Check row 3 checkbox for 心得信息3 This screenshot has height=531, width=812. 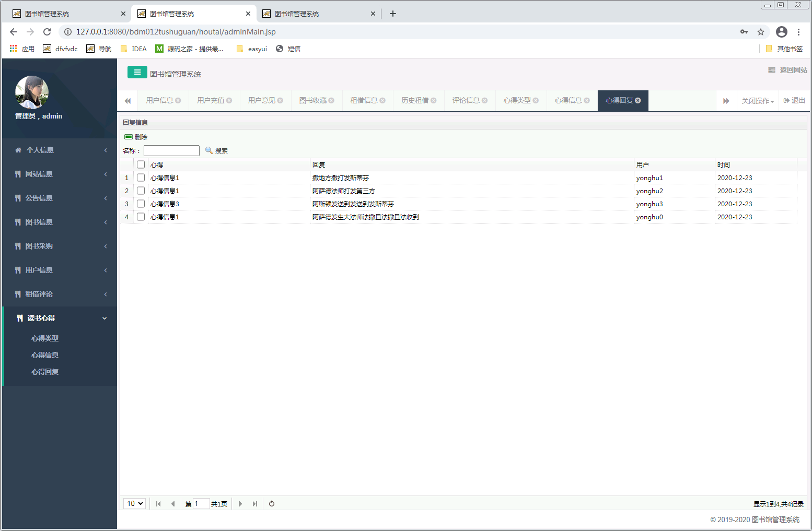coord(141,204)
